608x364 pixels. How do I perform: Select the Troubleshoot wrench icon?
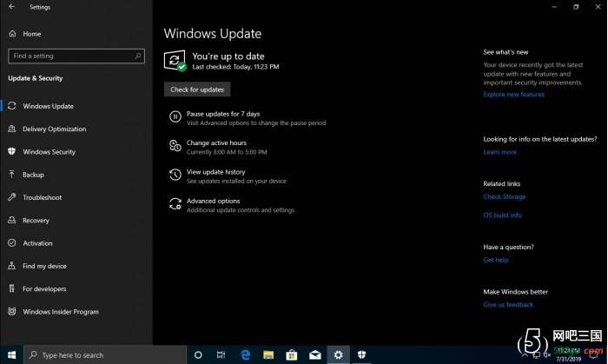point(12,197)
